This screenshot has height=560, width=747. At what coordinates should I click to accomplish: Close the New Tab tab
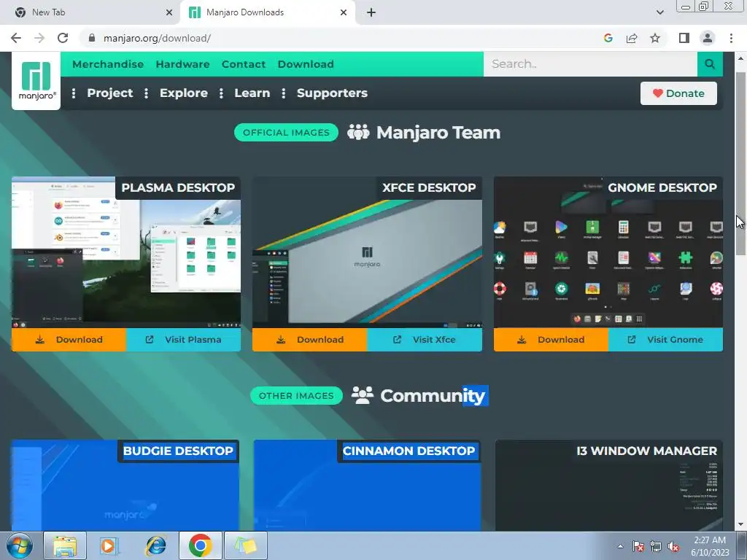(x=169, y=12)
